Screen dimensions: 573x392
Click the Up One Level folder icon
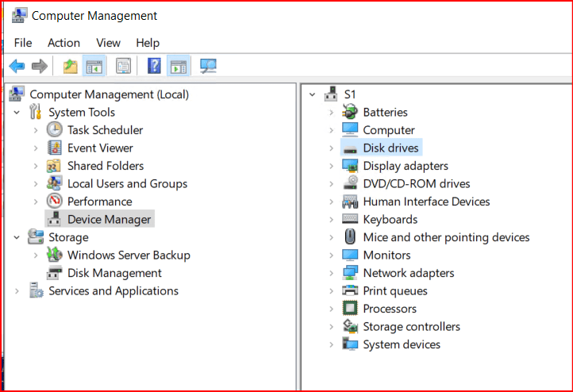(71, 66)
